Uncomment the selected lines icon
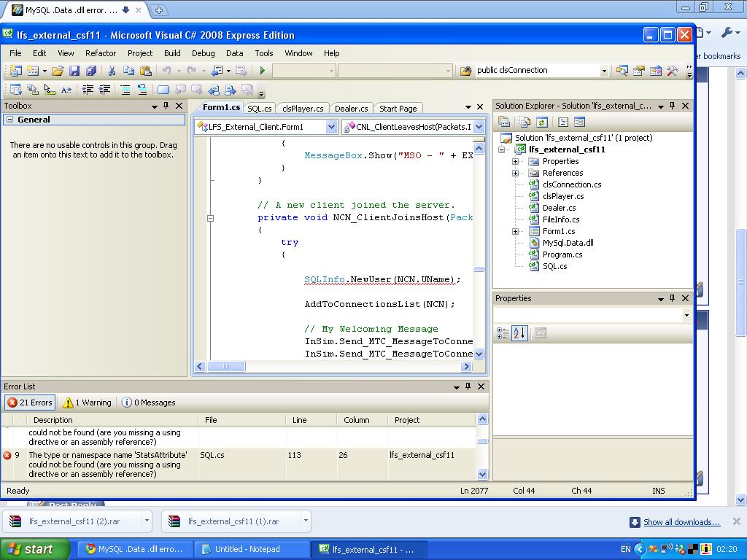747x560 pixels. [142, 89]
